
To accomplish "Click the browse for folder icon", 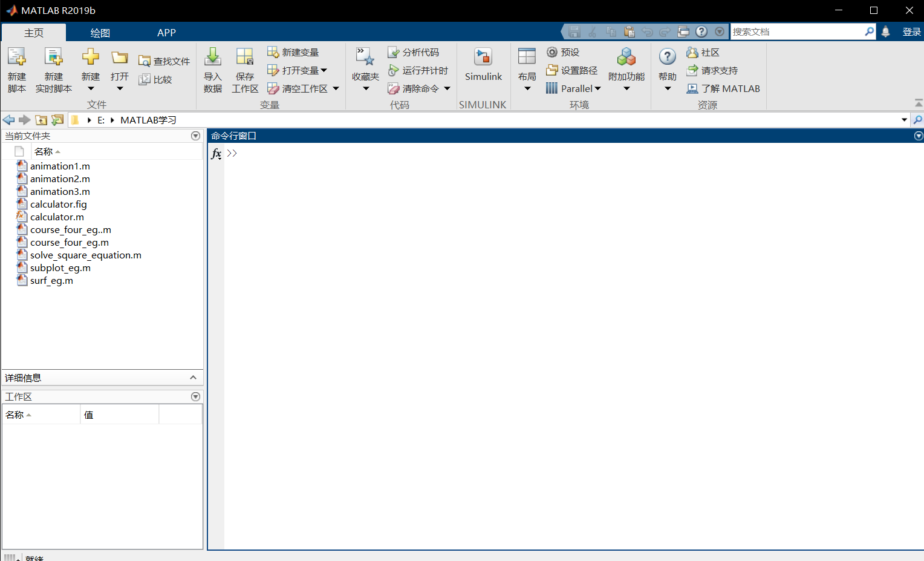I will [x=57, y=120].
